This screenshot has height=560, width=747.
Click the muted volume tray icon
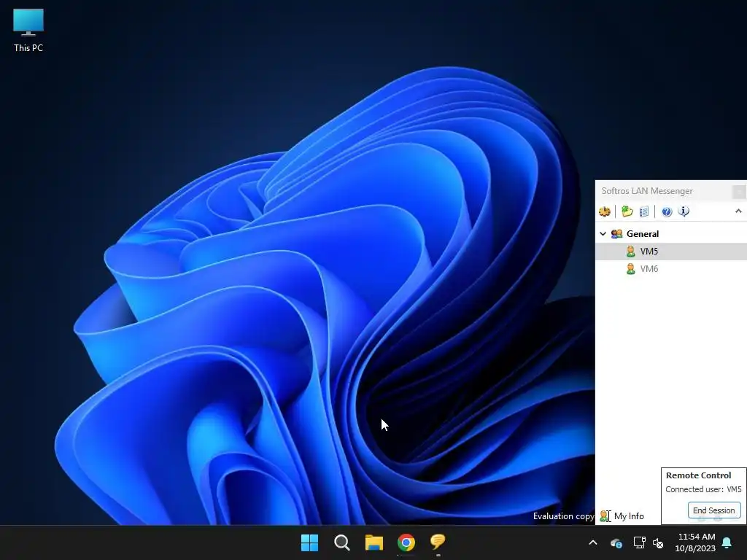[658, 542]
